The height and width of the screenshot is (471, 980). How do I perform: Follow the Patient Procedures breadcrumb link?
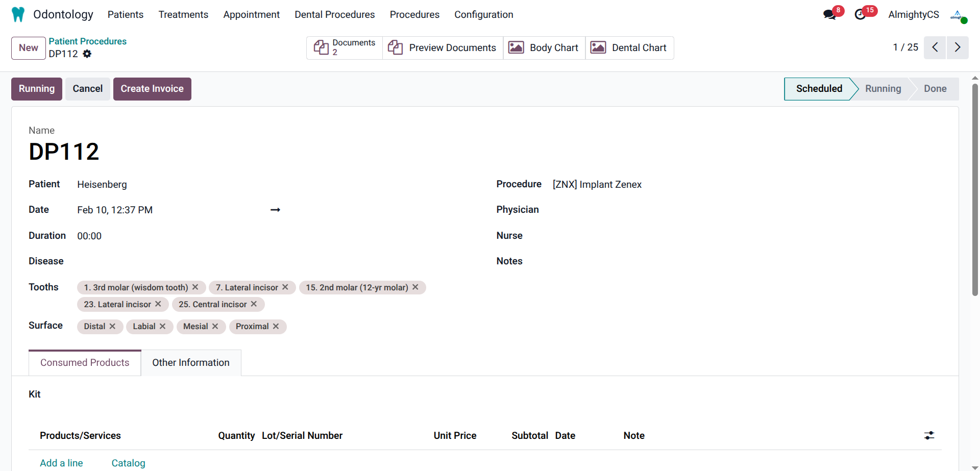click(x=88, y=41)
